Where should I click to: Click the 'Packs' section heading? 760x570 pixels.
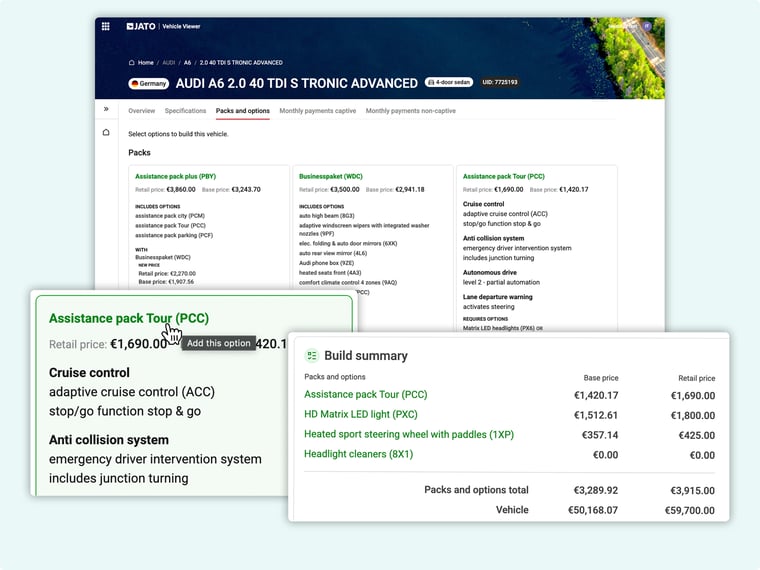pos(139,153)
